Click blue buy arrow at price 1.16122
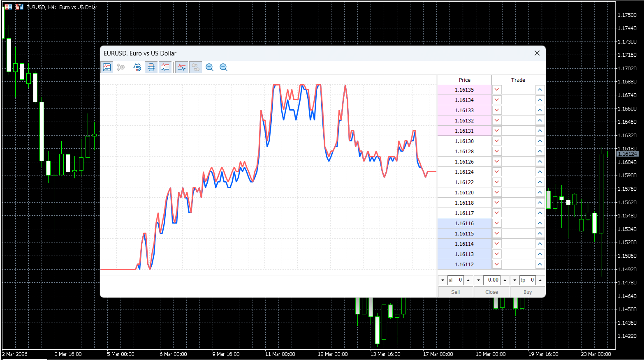 (x=540, y=182)
